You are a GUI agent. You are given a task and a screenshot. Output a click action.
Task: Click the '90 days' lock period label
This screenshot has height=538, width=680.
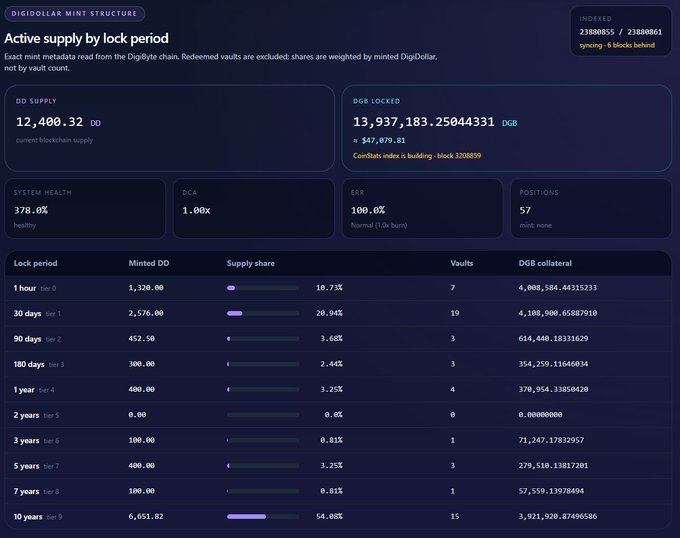27,339
